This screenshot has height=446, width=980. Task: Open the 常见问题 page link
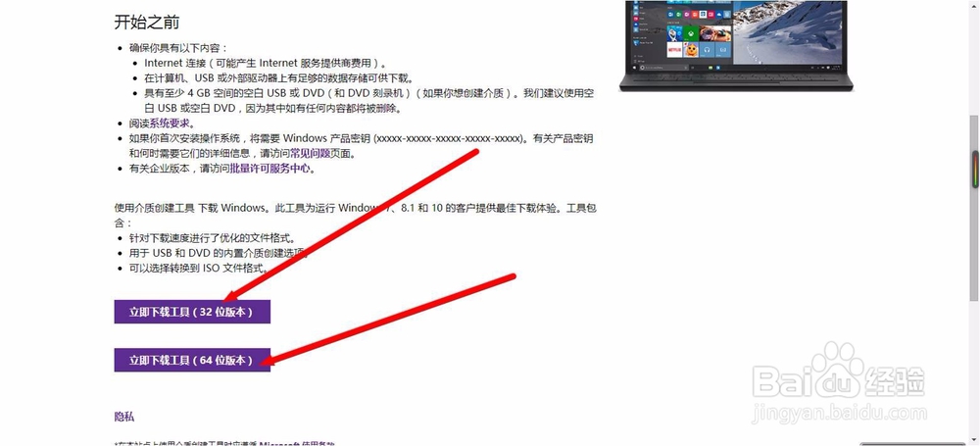coord(310,153)
